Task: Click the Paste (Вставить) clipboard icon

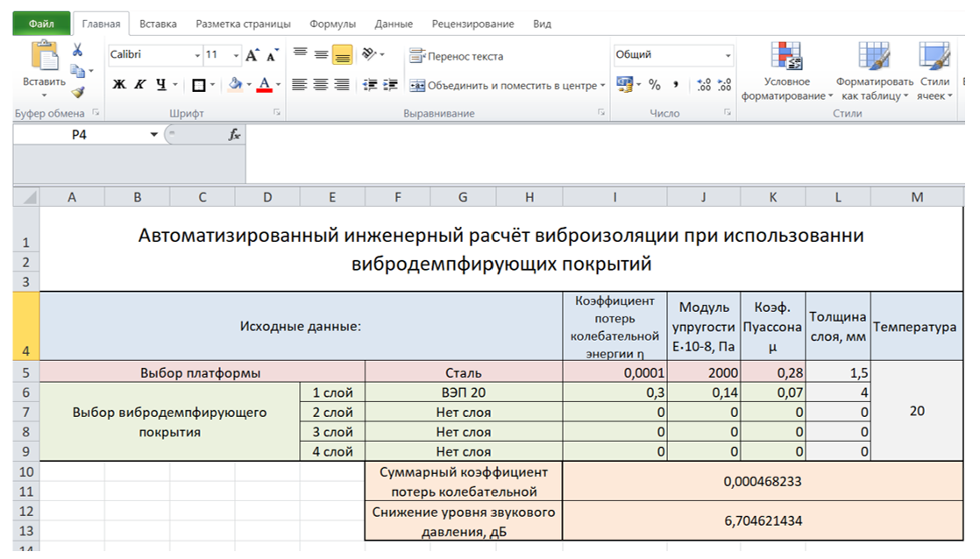Action: point(45,56)
